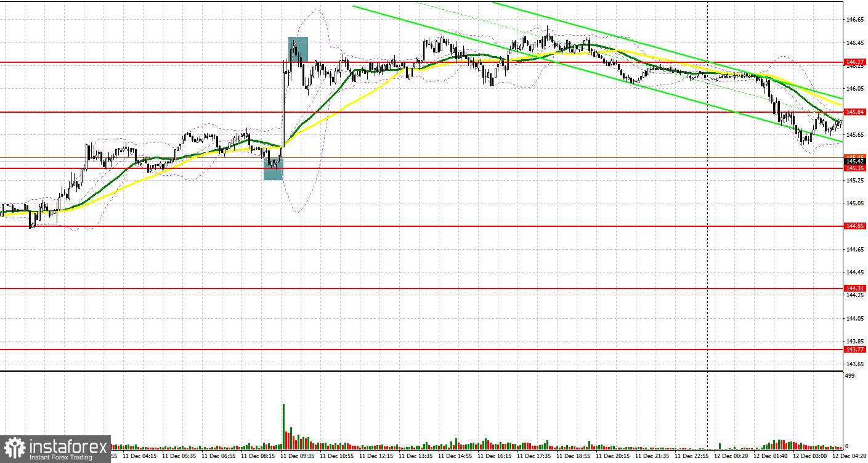This screenshot has width=868, height=463.
Task: Click the 11 Dec 05:35 time label
Action: [x=180, y=456]
